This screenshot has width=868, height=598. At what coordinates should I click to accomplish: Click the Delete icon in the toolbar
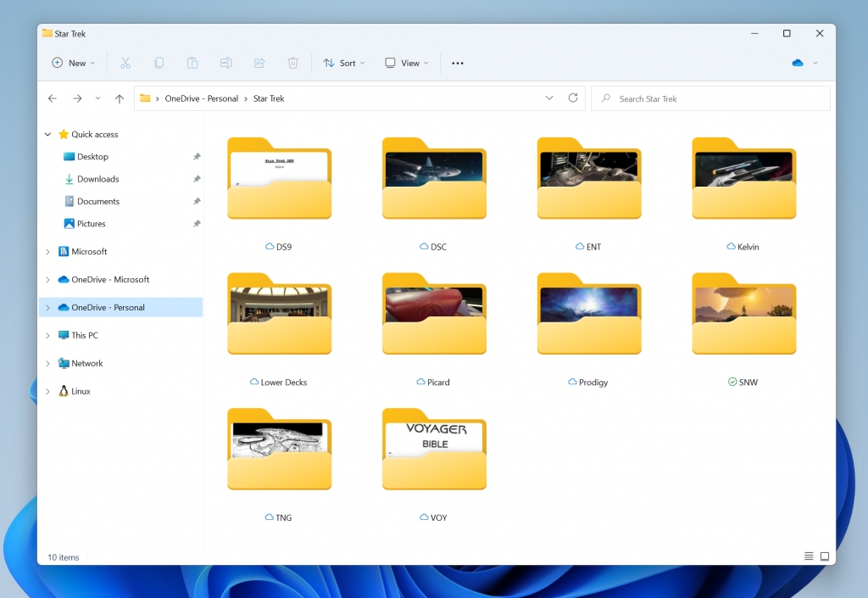292,62
